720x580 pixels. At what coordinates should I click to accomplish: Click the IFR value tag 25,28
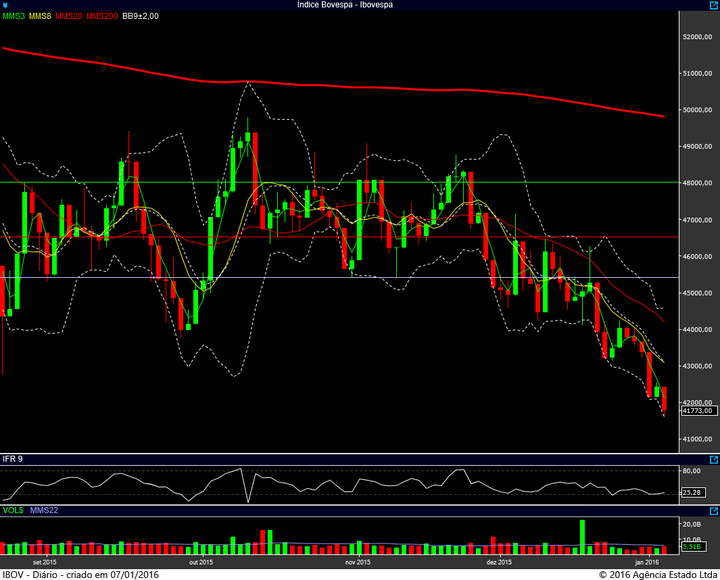point(693,493)
